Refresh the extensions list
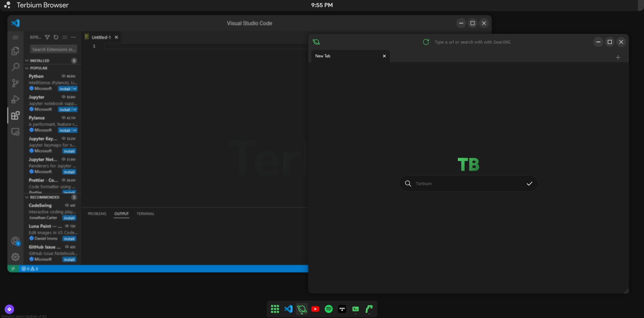This screenshot has height=318, width=644. (x=56, y=37)
